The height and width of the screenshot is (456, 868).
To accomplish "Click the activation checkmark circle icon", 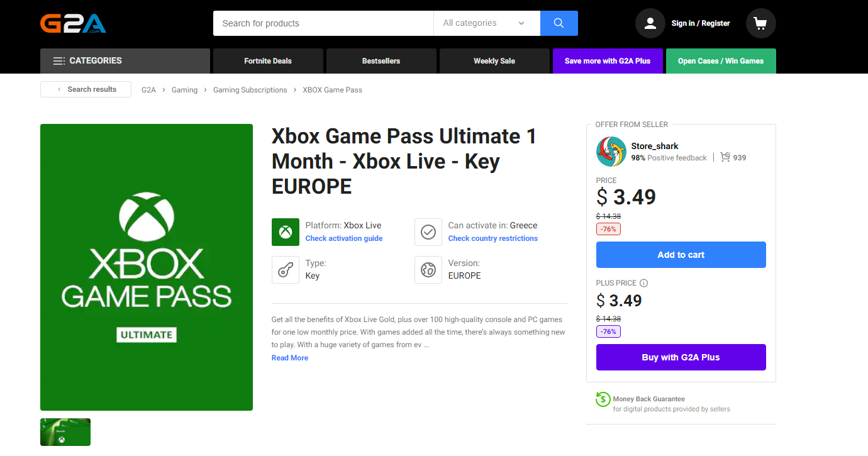I will pos(428,232).
